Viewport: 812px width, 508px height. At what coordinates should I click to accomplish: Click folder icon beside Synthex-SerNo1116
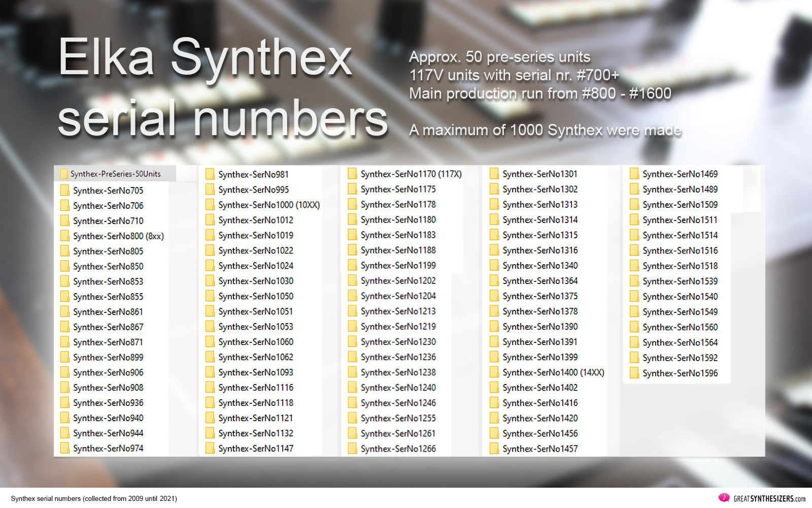(210, 388)
